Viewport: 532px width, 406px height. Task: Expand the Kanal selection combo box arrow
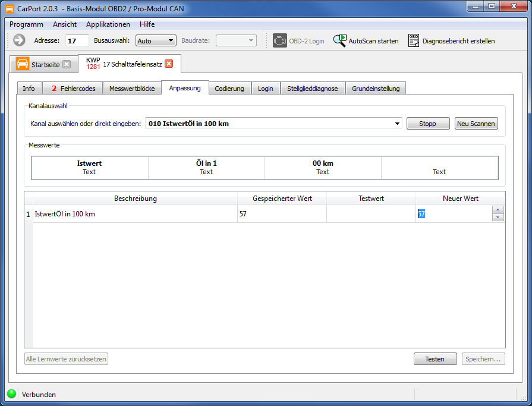397,124
